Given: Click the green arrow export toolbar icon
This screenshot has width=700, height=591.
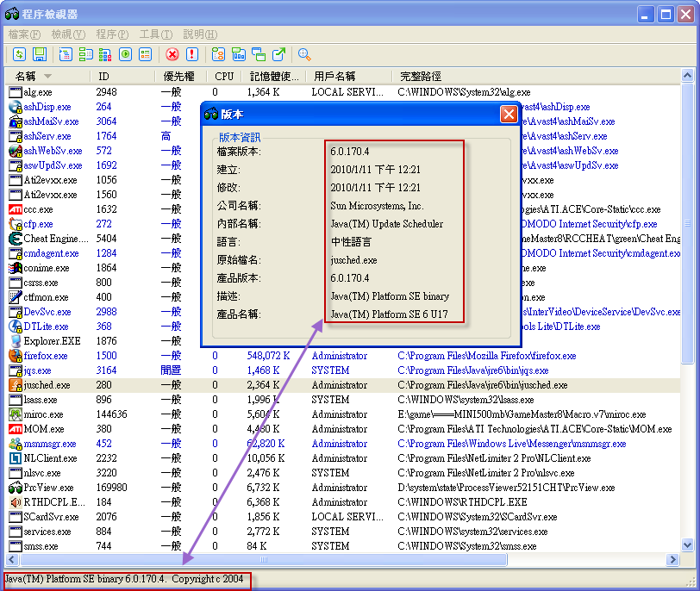Looking at the screenshot, I should click(x=278, y=54).
